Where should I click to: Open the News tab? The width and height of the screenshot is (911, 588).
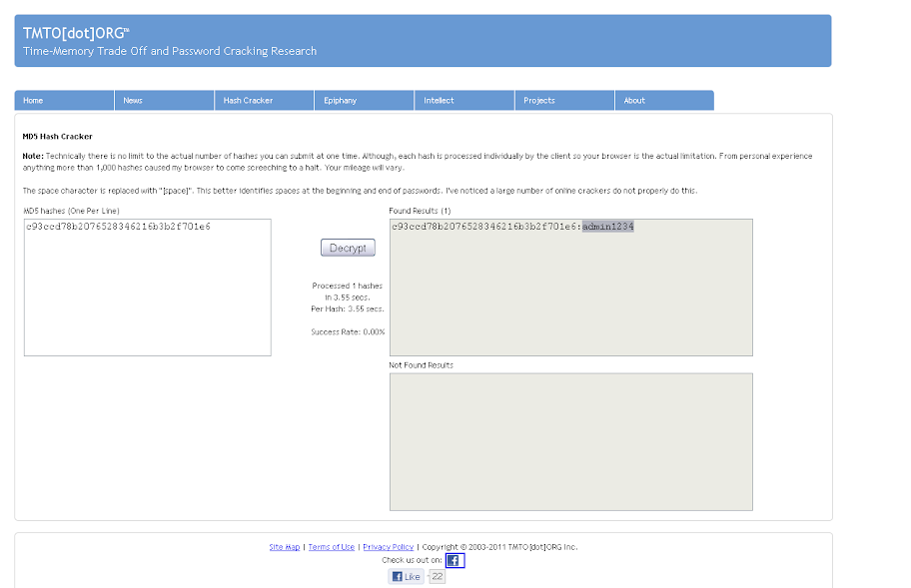[164, 101]
